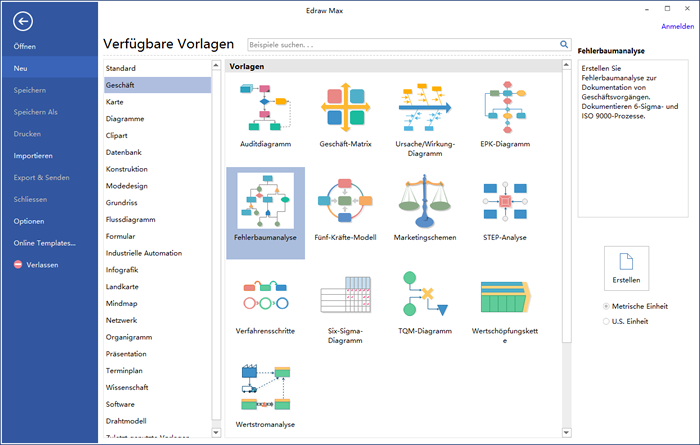Select the Mindmap category

tap(157, 304)
